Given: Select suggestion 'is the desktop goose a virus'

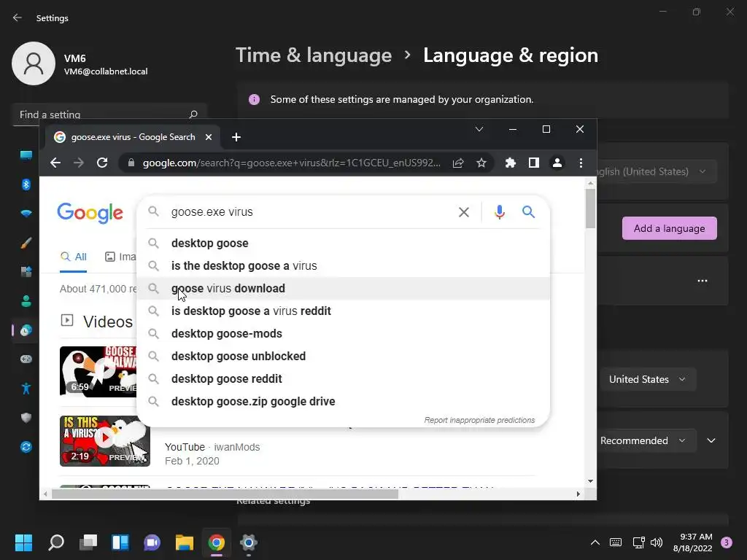Looking at the screenshot, I should tap(343, 265).
